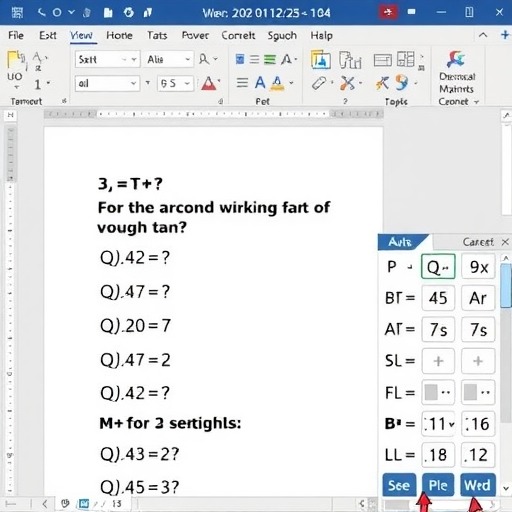Click the circular redo icon in title bar
Screen dimensions: 512x512
57,13
